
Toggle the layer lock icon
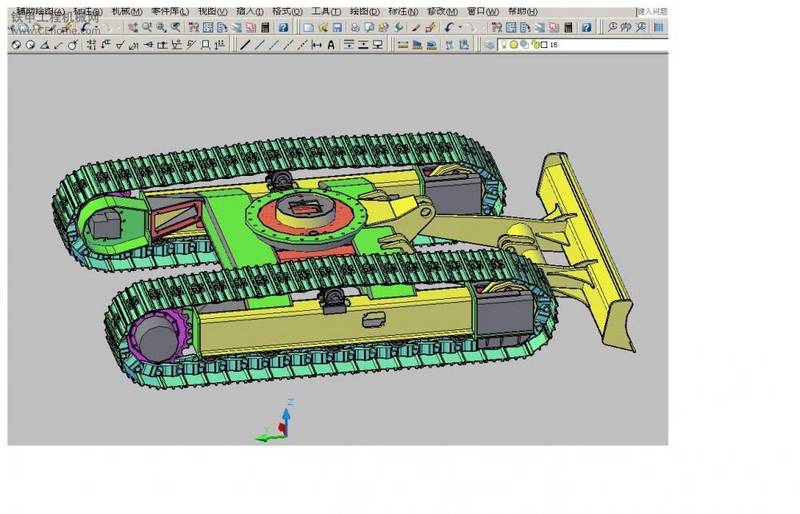click(x=535, y=45)
